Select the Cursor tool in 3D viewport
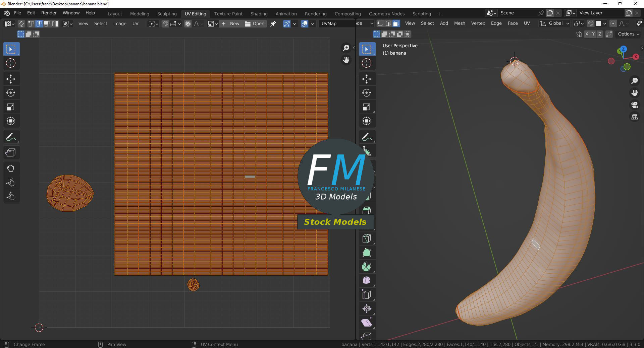Screen dimensions: 644x348 (x=367, y=63)
